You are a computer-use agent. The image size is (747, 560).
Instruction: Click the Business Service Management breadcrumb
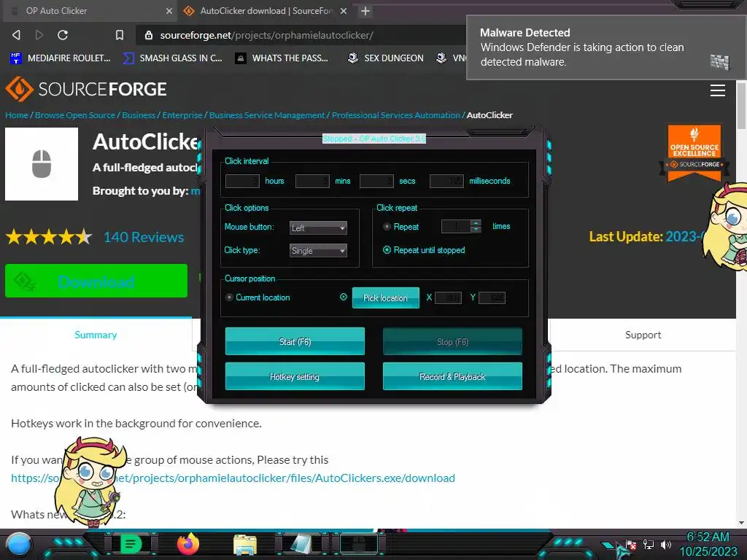coord(267,115)
